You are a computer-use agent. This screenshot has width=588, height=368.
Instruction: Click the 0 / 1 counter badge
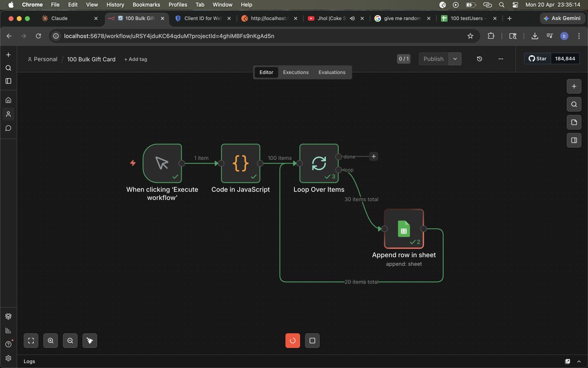point(403,59)
